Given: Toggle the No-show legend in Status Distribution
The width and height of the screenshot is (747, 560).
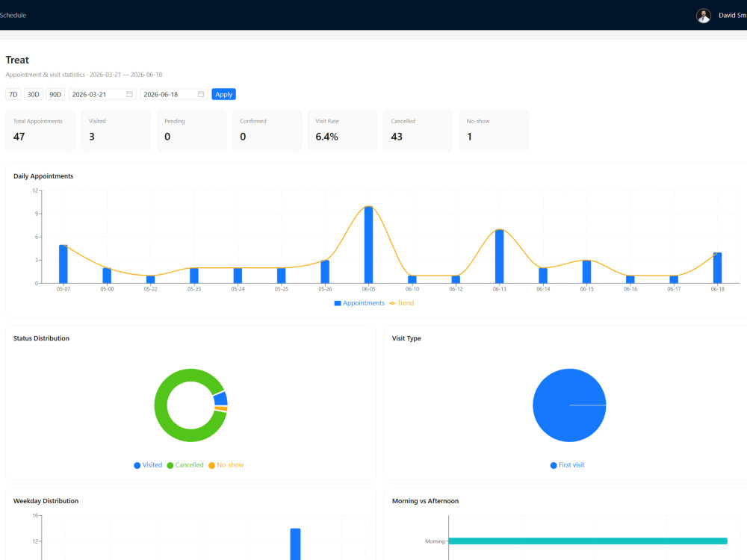Looking at the screenshot, I should (x=226, y=465).
